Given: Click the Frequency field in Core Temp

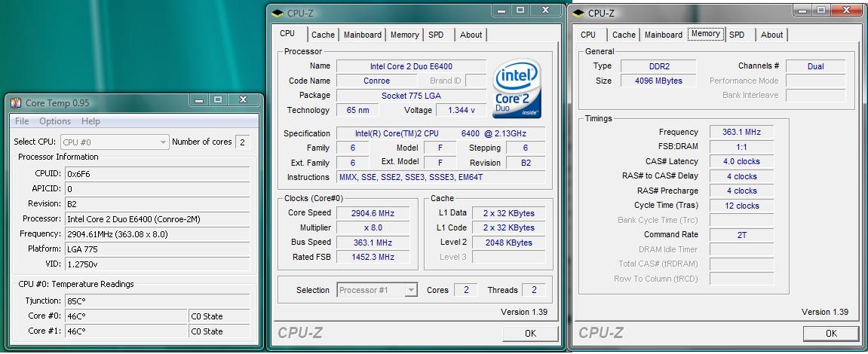Looking at the screenshot, I should (x=157, y=234).
